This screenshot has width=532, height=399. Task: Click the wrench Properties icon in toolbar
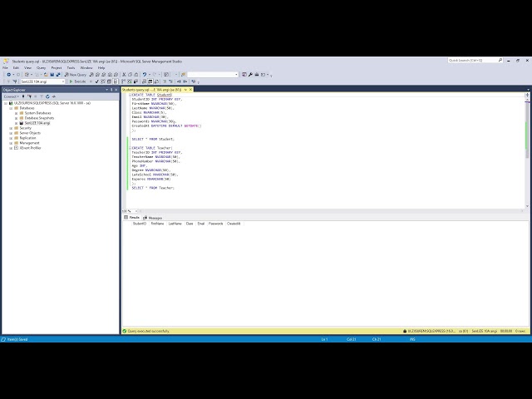250,75
